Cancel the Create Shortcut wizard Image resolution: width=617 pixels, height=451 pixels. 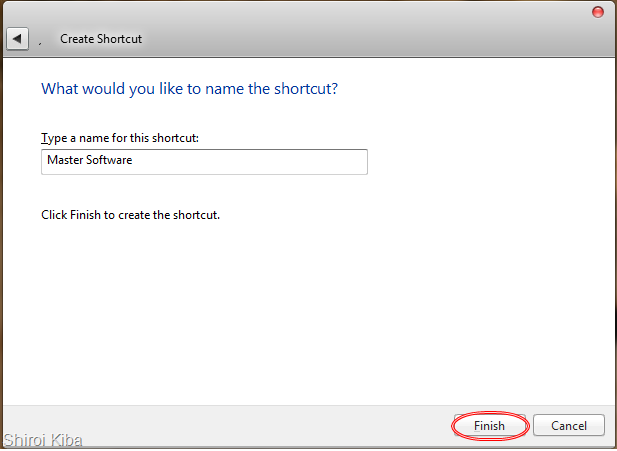click(569, 425)
